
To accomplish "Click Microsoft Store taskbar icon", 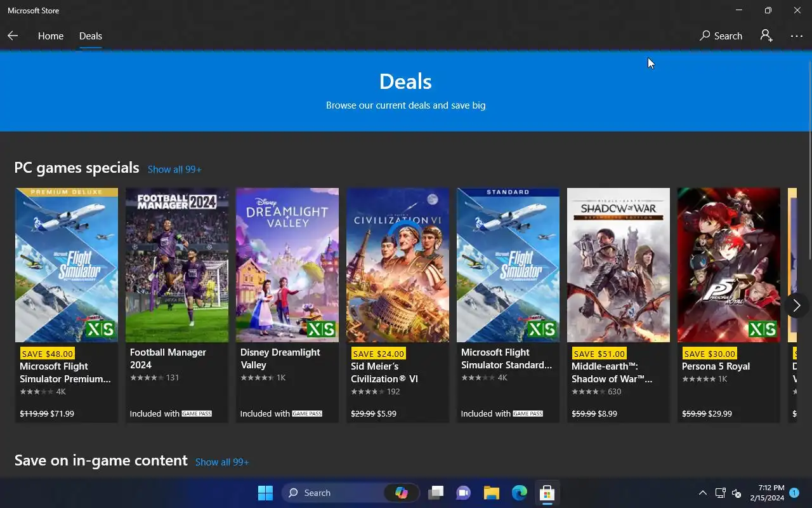I will (547, 493).
